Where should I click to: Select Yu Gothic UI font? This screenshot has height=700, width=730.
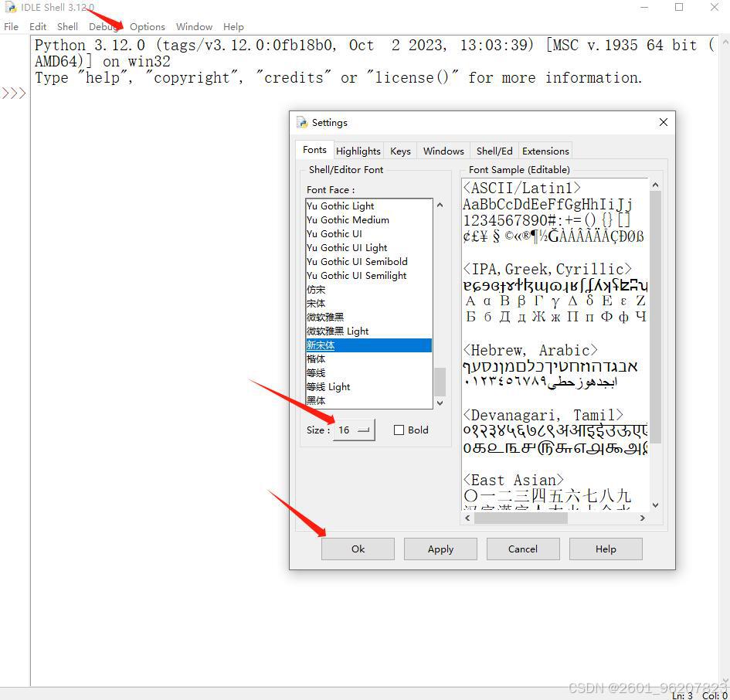(x=368, y=234)
